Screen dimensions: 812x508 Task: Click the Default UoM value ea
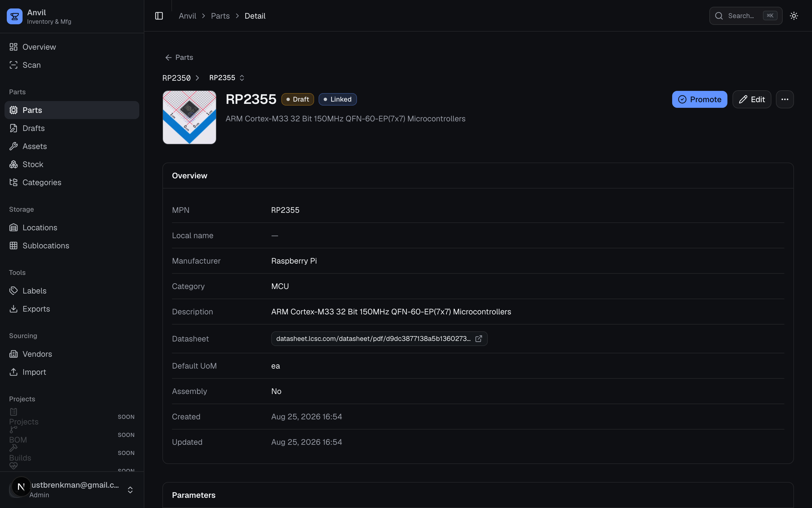275,366
